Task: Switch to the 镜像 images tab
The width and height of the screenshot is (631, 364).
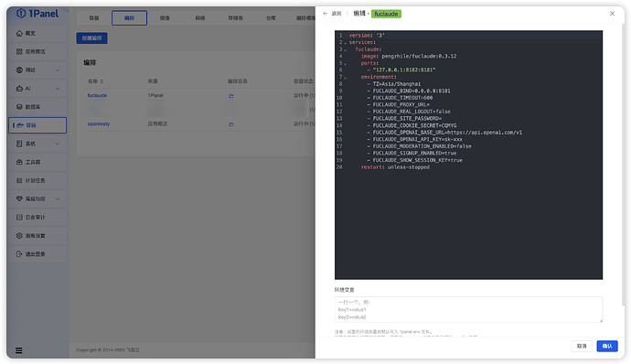Action: [165, 18]
